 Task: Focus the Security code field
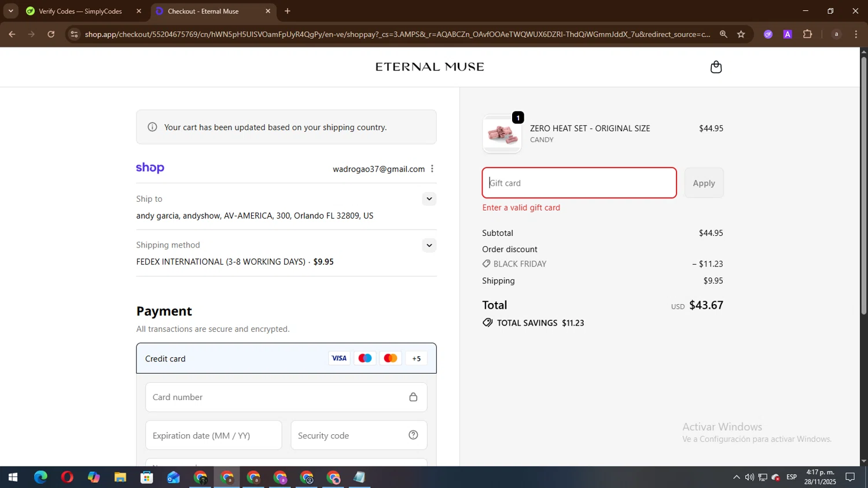point(359,435)
